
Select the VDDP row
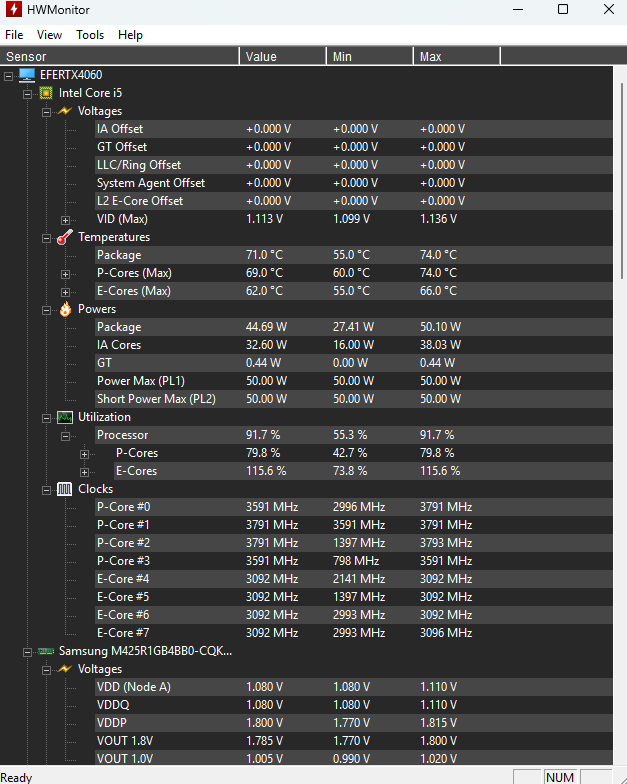[354, 723]
